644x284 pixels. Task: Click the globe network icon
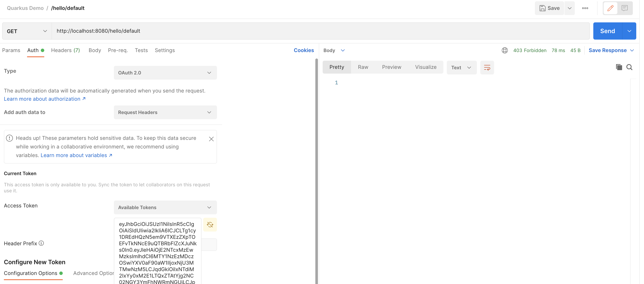[x=505, y=50]
